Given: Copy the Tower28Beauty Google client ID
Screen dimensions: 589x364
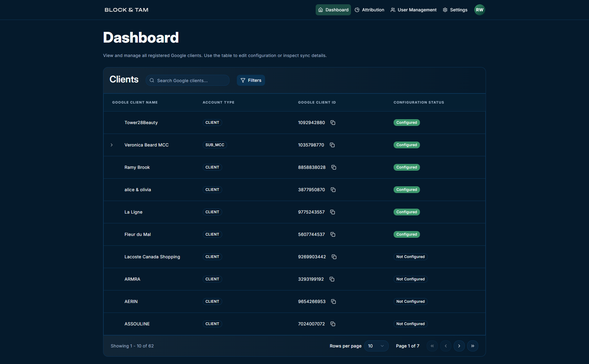Looking at the screenshot, I should [x=333, y=123].
